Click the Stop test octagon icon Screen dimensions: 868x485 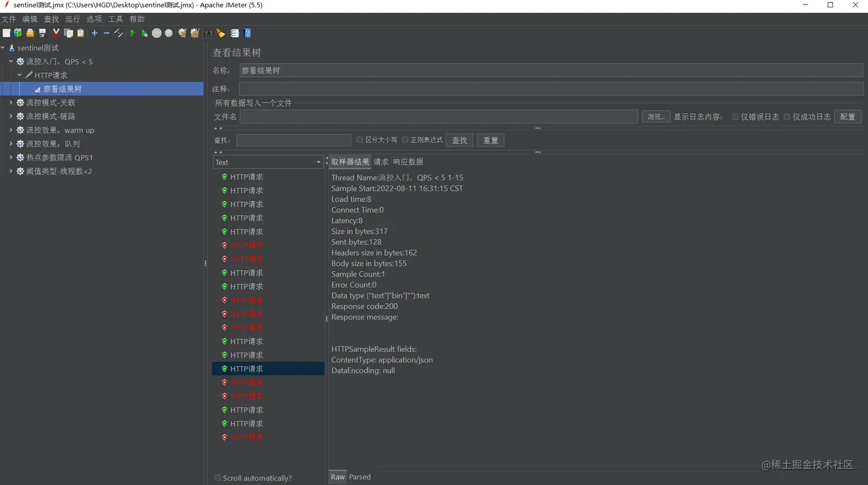click(x=156, y=33)
